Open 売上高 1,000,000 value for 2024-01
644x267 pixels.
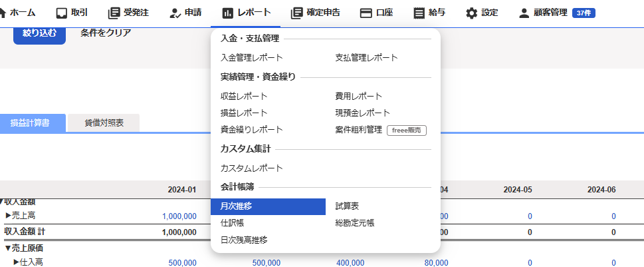pos(179,216)
